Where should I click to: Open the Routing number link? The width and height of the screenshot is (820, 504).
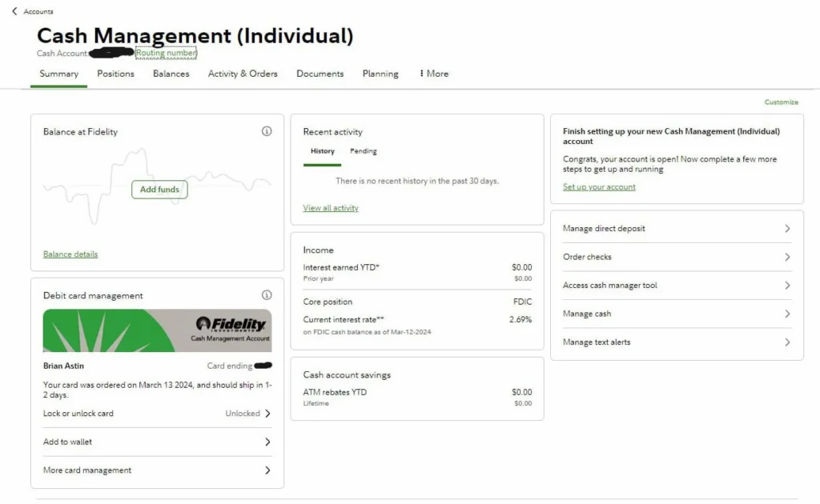tap(167, 53)
